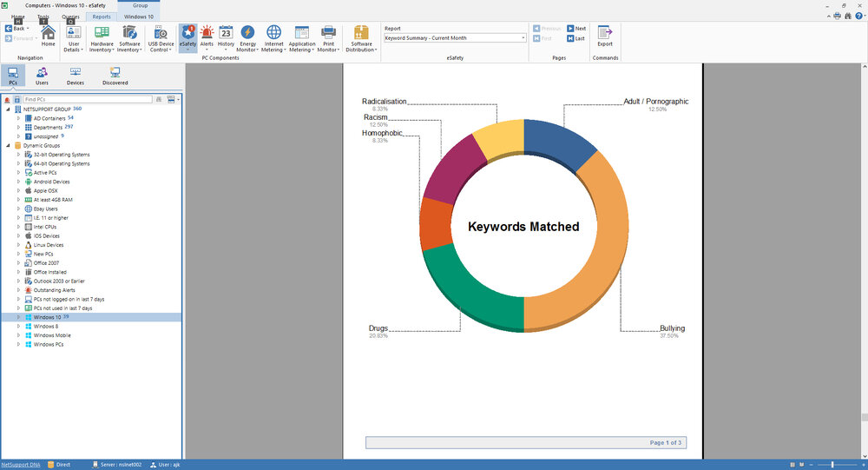Select the Outstanding Alerts group
The image size is (868, 470).
(54, 290)
